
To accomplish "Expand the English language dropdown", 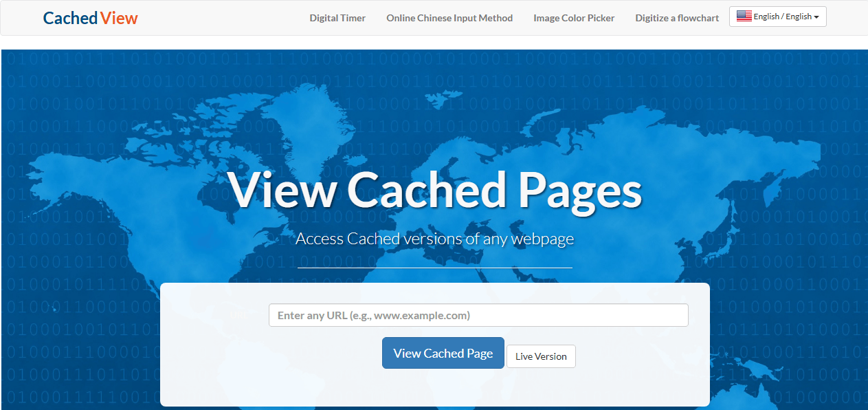I will [778, 17].
